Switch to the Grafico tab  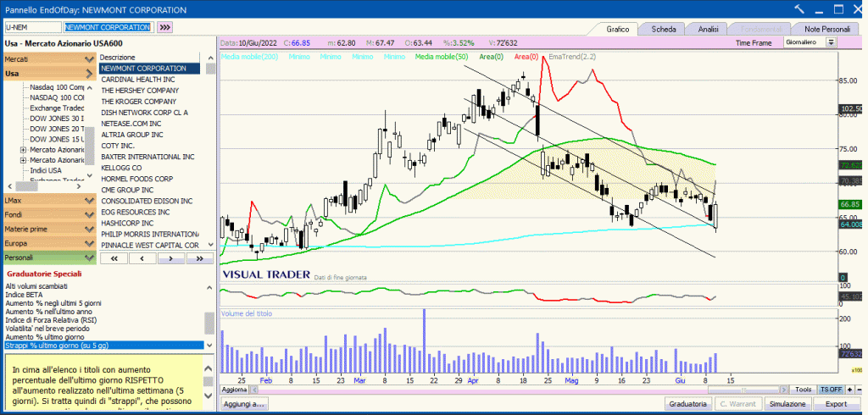617,29
